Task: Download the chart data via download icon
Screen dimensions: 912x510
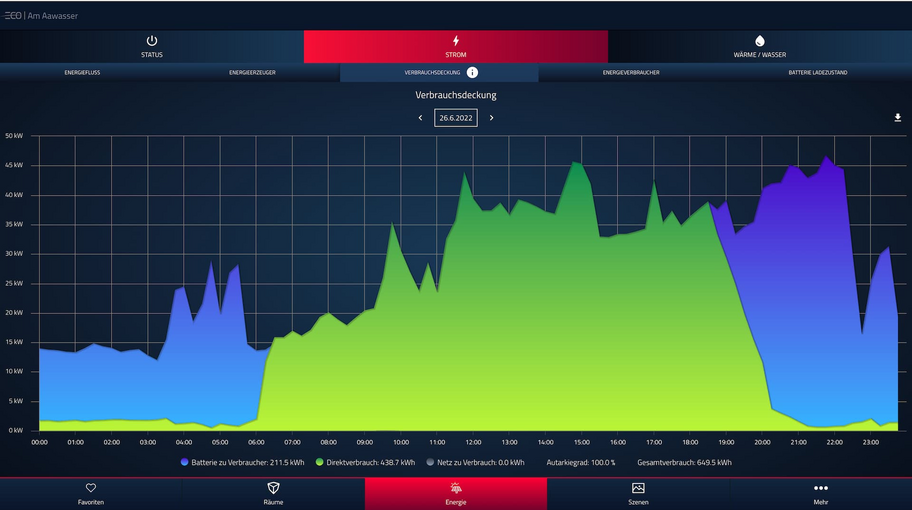Action: [897, 118]
